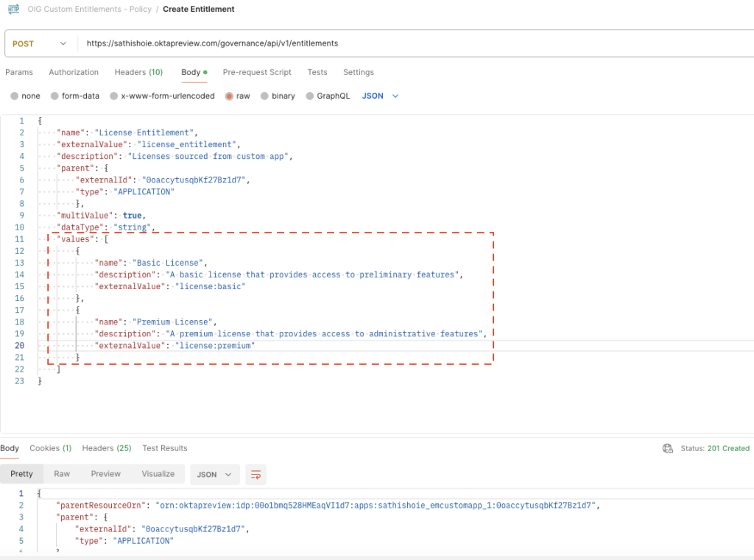Open the response Headers (25) tab
Viewport: 754px width, 560px height.
click(107, 448)
